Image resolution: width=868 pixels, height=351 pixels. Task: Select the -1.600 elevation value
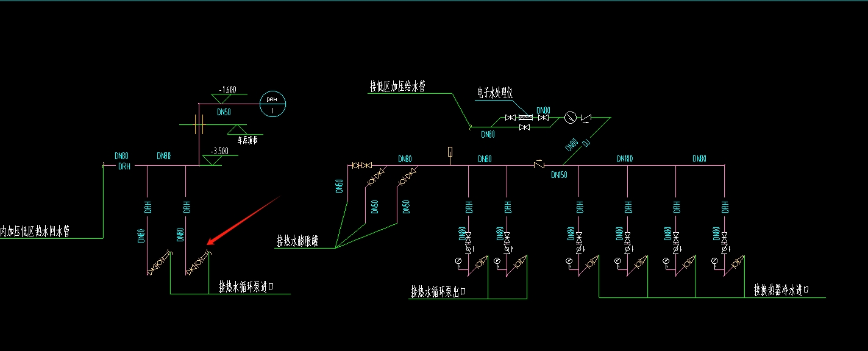point(227,90)
